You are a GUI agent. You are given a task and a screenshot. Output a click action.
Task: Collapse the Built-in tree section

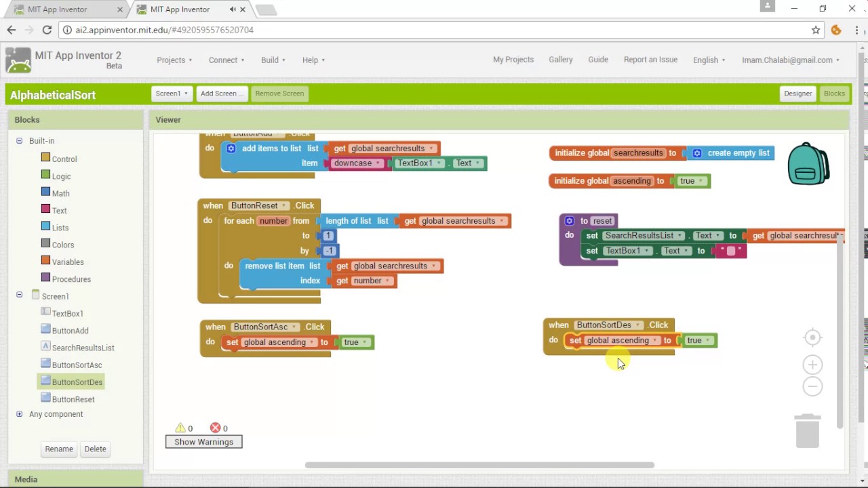(19, 141)
